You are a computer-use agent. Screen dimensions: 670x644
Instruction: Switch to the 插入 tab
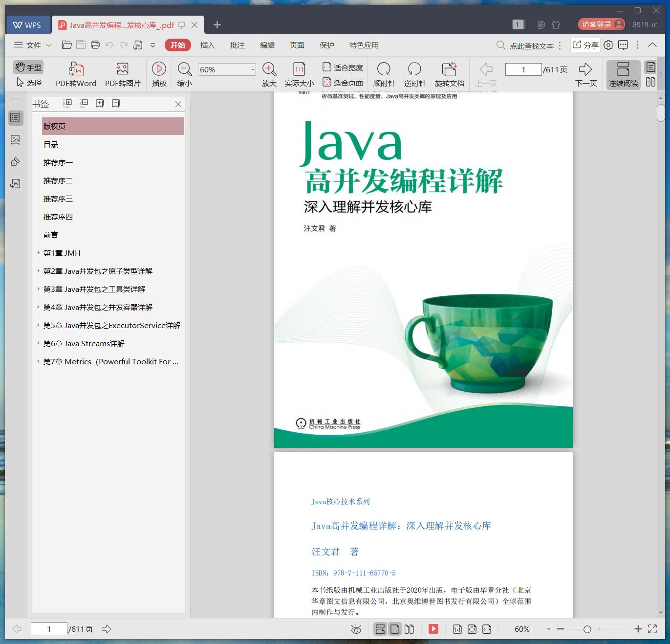click(207, 45)
